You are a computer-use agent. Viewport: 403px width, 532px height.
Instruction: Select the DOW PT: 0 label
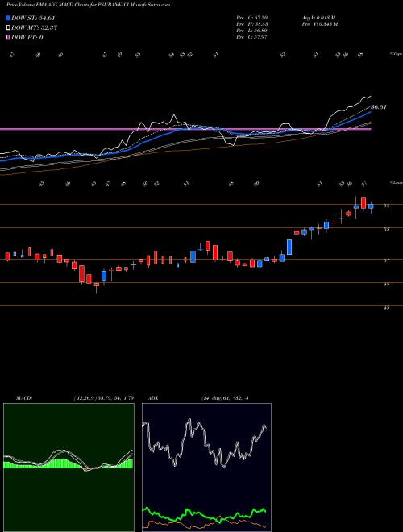(x=27, y=37)
